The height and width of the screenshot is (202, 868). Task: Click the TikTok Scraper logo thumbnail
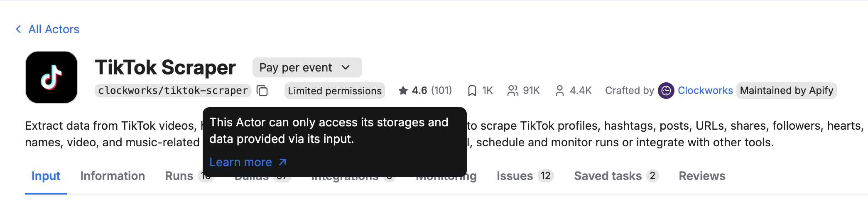51,77
